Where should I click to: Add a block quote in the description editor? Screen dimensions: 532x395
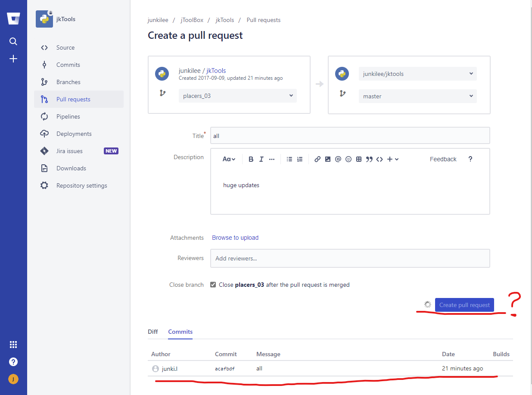pyautogui.click(x=369, y=159)
